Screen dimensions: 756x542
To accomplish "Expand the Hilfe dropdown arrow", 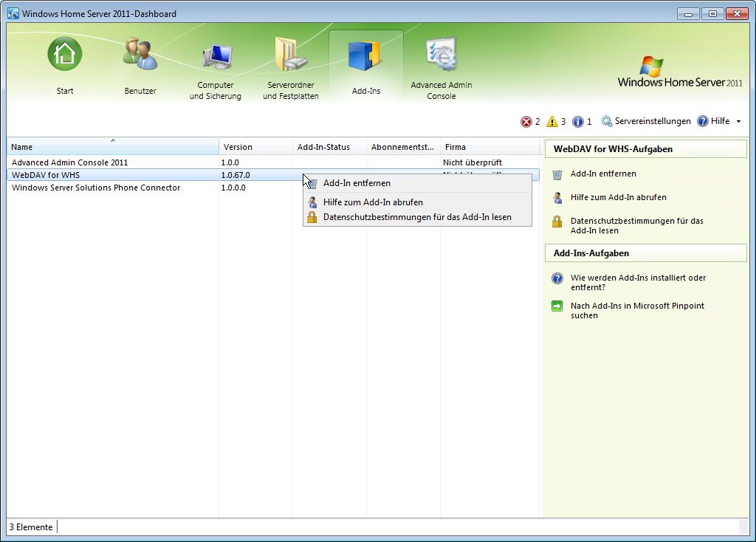I will coord(738,122).
